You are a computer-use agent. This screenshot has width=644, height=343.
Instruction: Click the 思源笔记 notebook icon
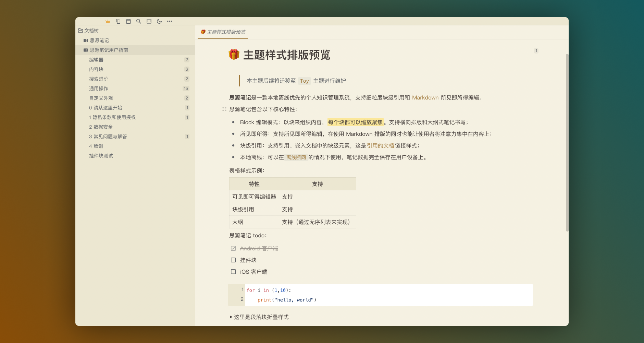(86, 40)
